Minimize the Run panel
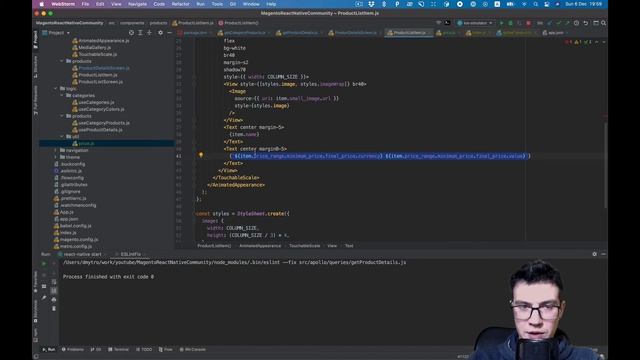The width and height of the screenshot is (640, 360). click(603, 254)
